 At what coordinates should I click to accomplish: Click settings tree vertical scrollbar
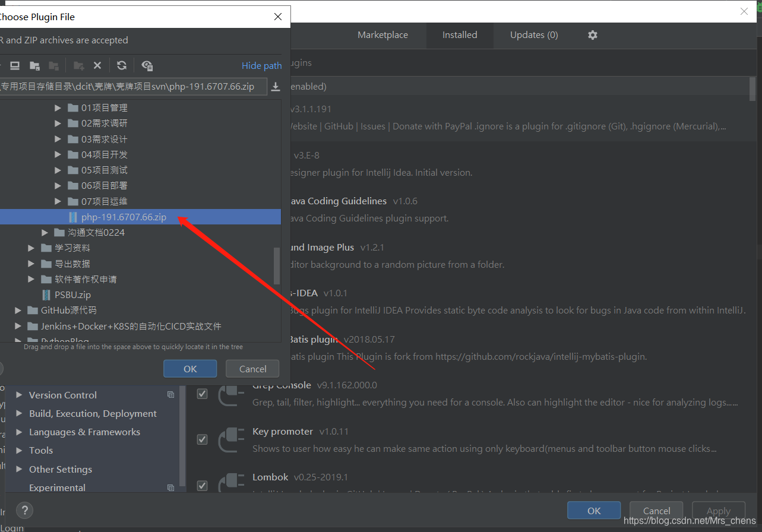click(182, 436)
